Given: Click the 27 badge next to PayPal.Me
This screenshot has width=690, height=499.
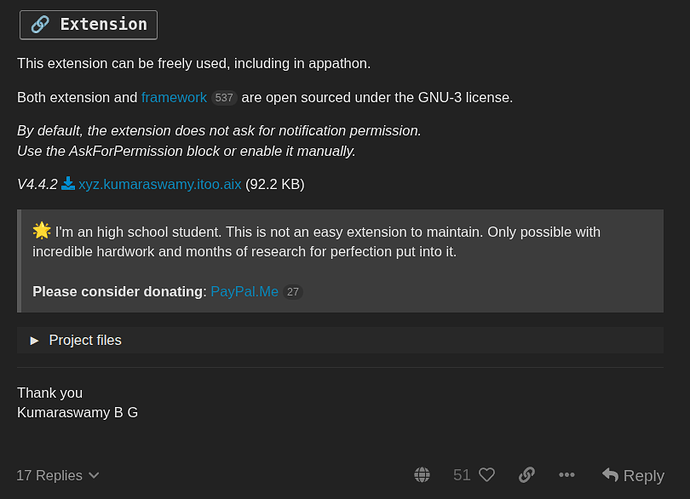Looking at the screenshot, I should (x=292, y=292).
